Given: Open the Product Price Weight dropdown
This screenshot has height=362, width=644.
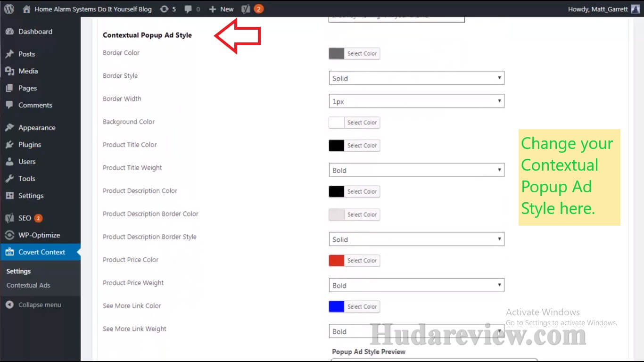Looking at the screenshot, I should [x=416, y=285].
